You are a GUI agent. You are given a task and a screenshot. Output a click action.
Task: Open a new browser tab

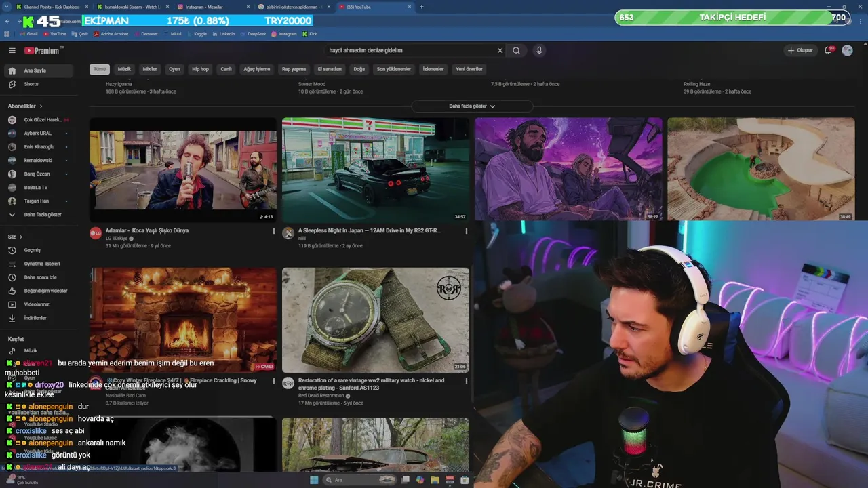(x=422, y=7)
